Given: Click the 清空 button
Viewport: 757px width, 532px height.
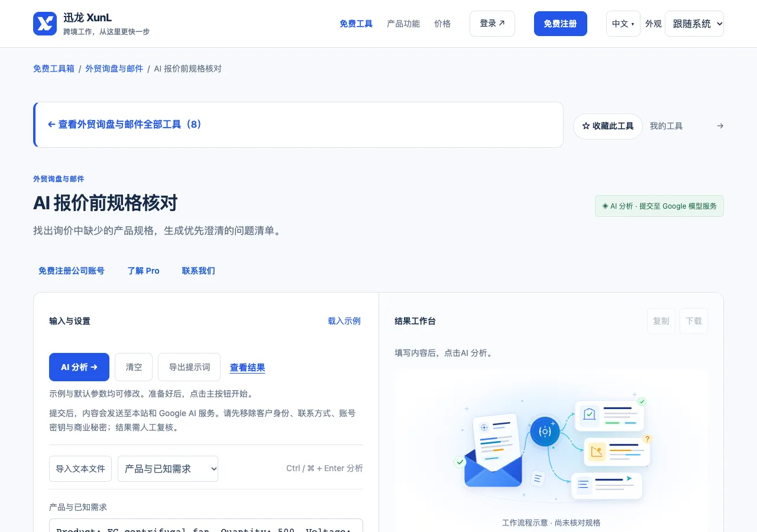Looking at the screenshot, I should [134, 367].
